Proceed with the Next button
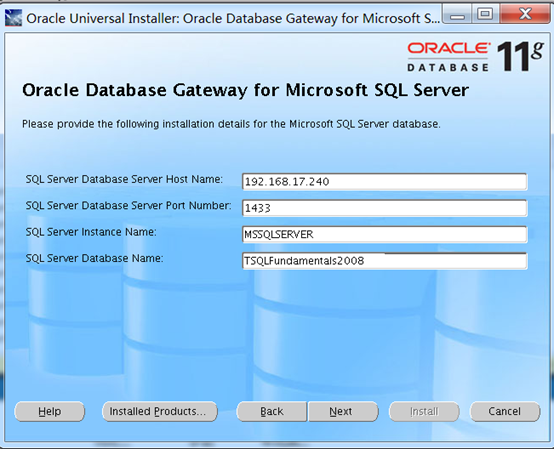The width and height of the screenshot is (554, 449). [x=343, y=411]
